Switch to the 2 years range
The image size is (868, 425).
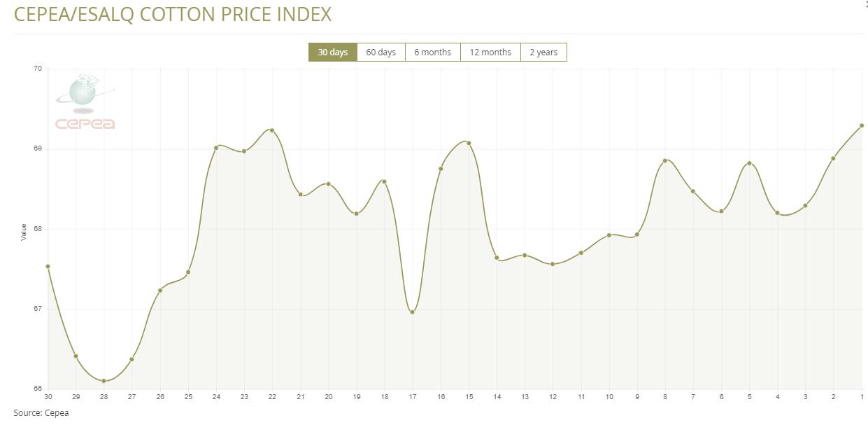pos(543,53)
